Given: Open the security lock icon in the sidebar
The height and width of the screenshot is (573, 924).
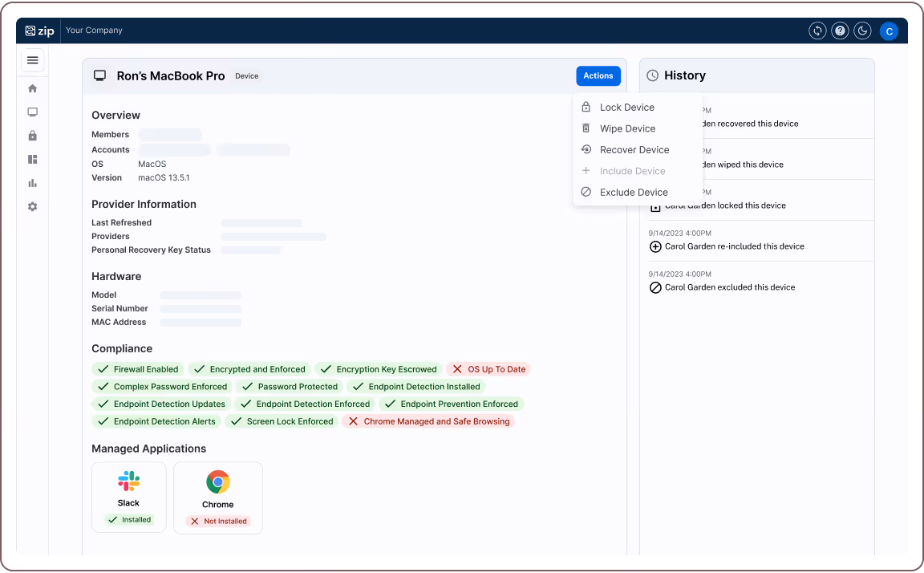Looking at the screenshot, I should point(32,136).
